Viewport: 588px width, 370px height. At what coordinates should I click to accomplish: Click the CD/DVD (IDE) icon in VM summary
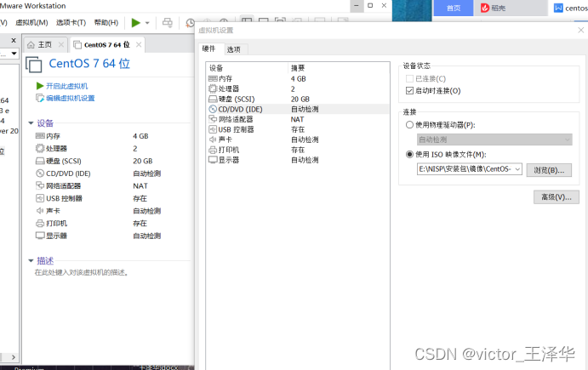click(40, 174)
